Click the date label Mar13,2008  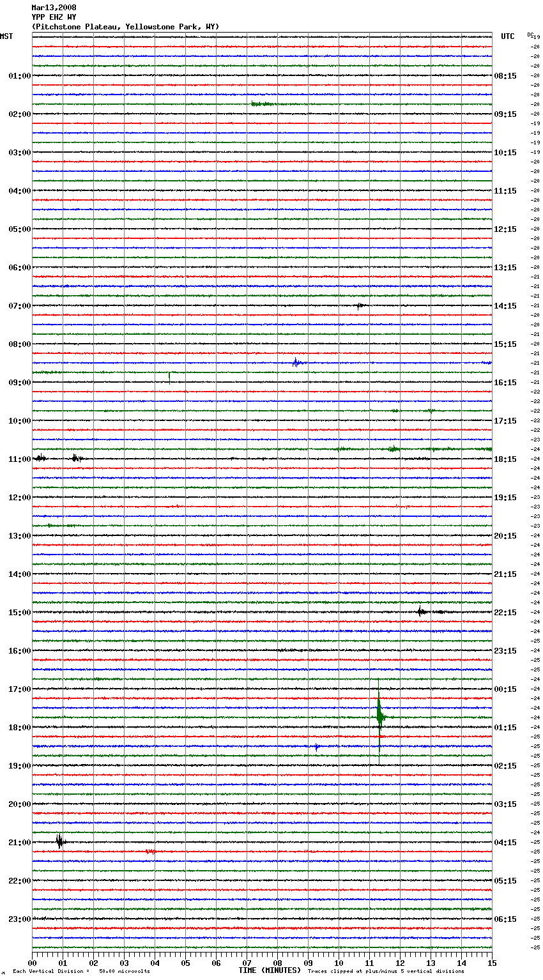tap(54, 8)
